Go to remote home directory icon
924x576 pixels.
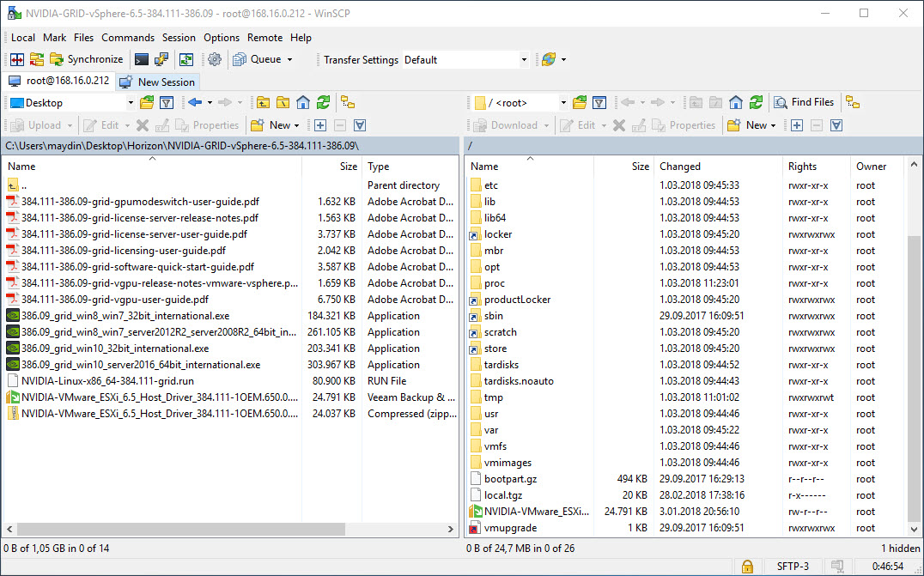pos(735,103)
